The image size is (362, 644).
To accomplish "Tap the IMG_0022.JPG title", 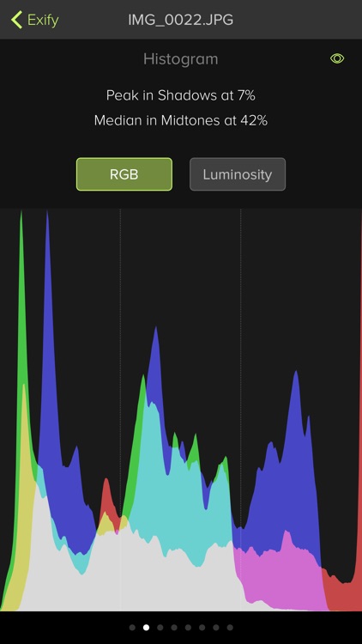I will tap(181, 20).
